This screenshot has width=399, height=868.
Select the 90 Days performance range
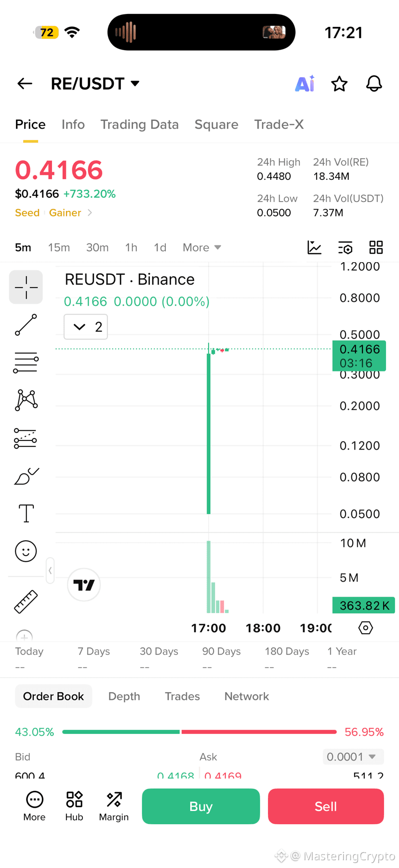[x=221, y=658]
